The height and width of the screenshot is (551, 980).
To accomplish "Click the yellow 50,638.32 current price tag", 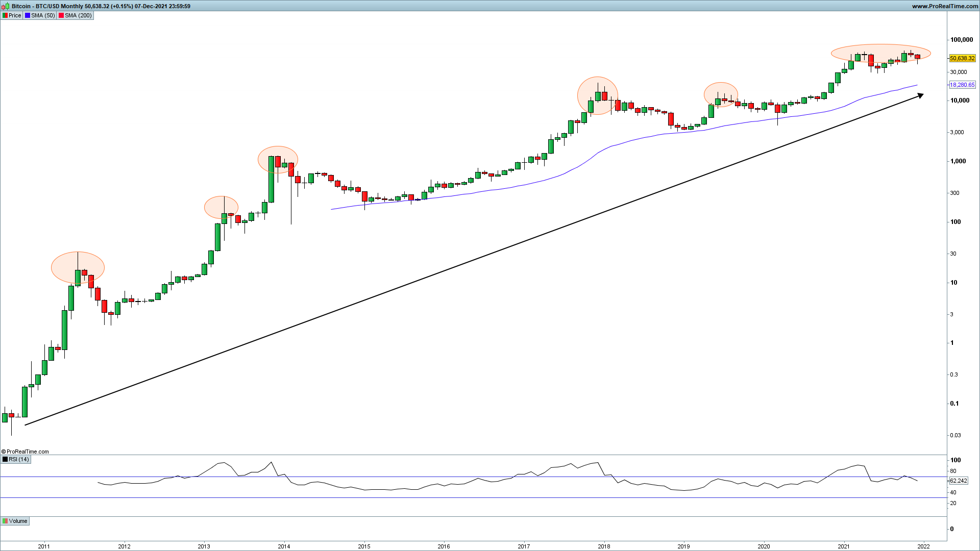I will 962,59.
